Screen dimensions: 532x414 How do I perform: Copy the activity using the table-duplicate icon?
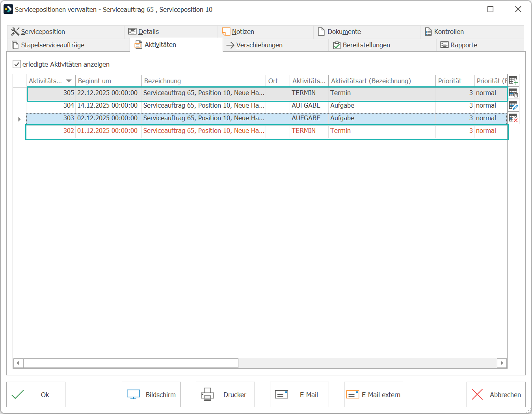pos(513,93)
